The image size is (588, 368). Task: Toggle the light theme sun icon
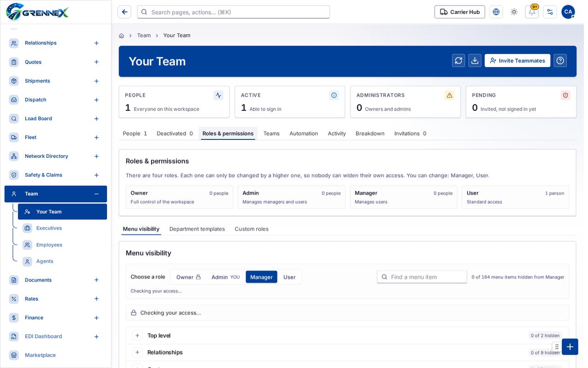point(514,12)
